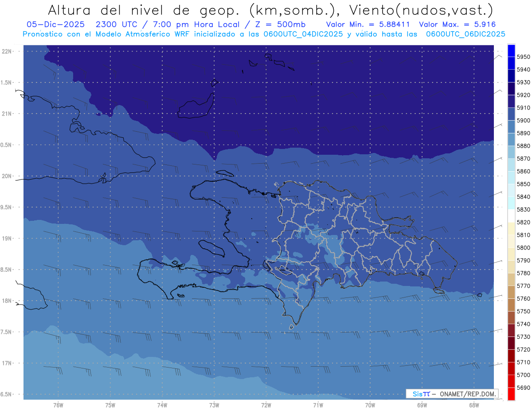Click the 72W longitude label
The image size is (532, 411).
[x=266, y=405]
